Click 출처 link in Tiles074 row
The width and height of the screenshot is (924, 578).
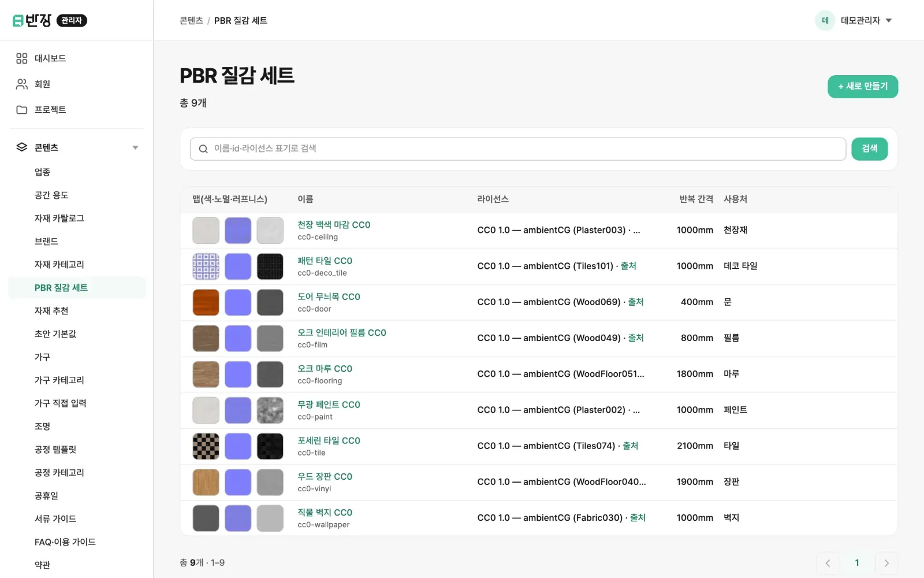pyautogui.click(x=631, y=446)
